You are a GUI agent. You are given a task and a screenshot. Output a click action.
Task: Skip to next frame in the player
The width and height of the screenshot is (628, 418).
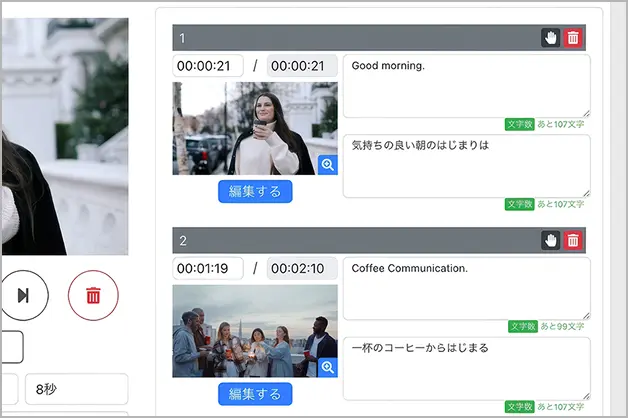pyautogui.click(x=23, y=295)
